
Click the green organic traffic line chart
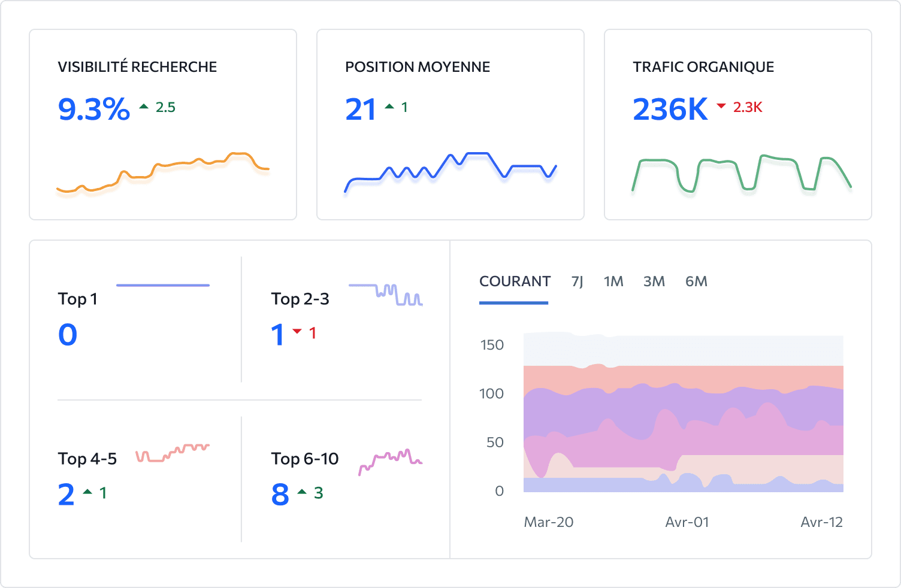[742, 174]
